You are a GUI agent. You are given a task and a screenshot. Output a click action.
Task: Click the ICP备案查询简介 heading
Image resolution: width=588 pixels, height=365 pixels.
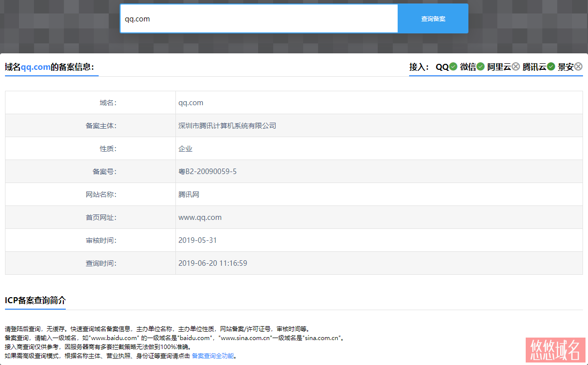click(35, 301)
